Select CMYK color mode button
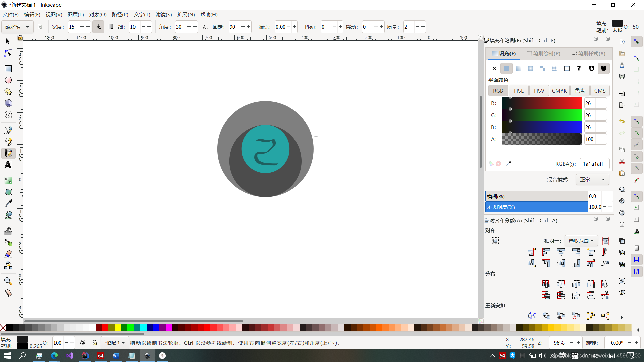Viewport: 644px width, 362px height. coord(559,90)
